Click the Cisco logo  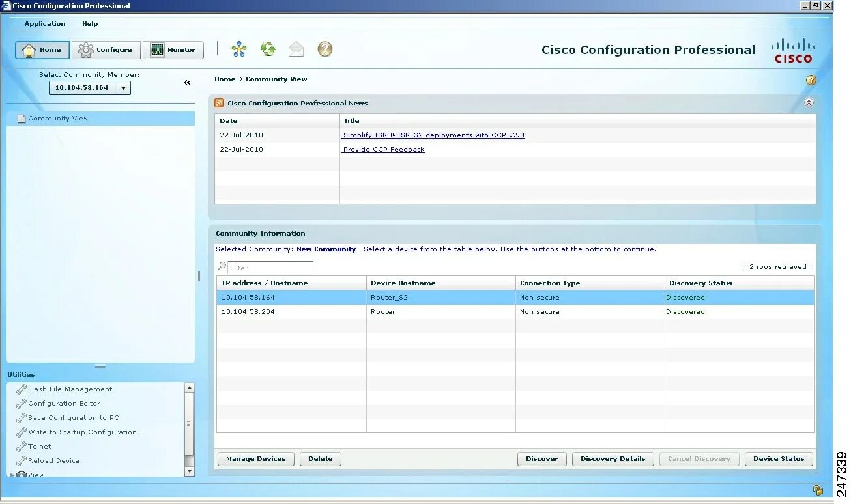click(793, 51)
